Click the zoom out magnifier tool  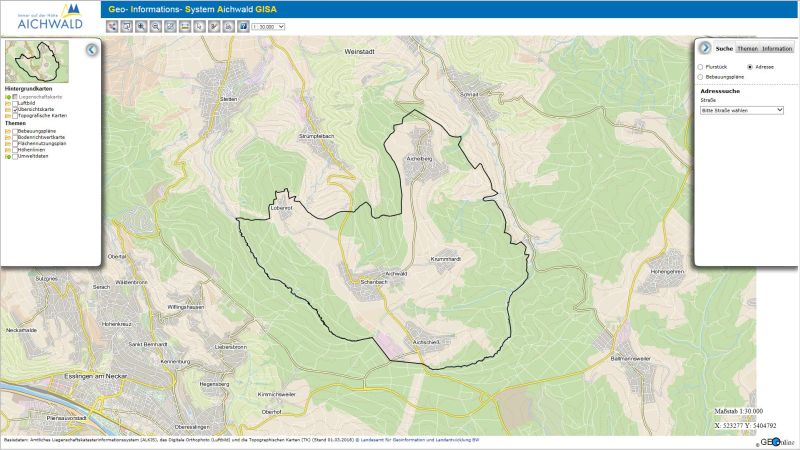(x=155, y=26)
